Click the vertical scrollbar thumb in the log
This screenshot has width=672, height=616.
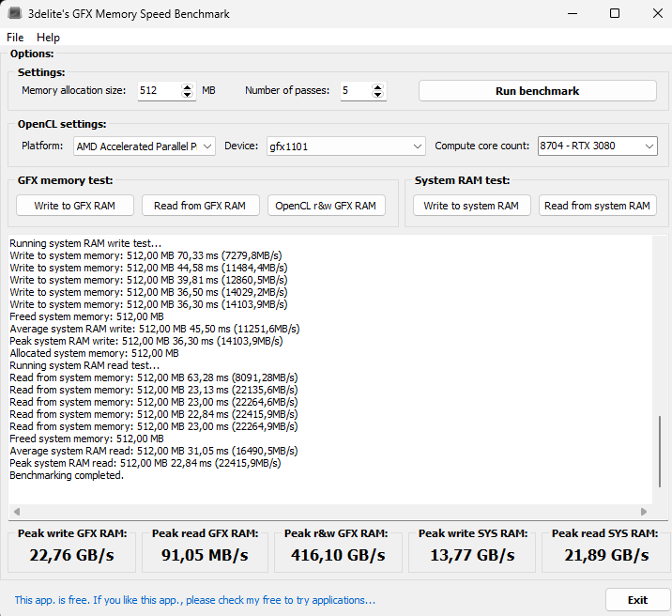660,451
